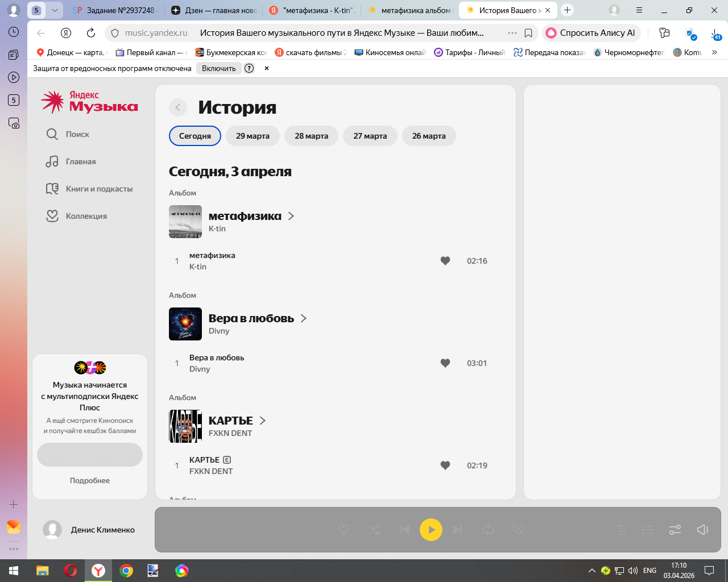Toggle like on Вера в любовь track
Image resolution: width=728 pixels, height=582 pixels.
445,363
